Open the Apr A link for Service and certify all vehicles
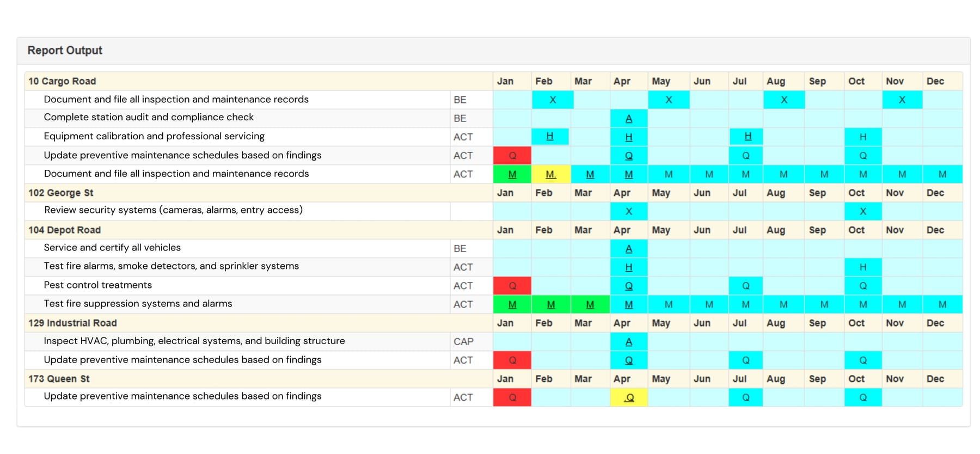 coord(629,249)
